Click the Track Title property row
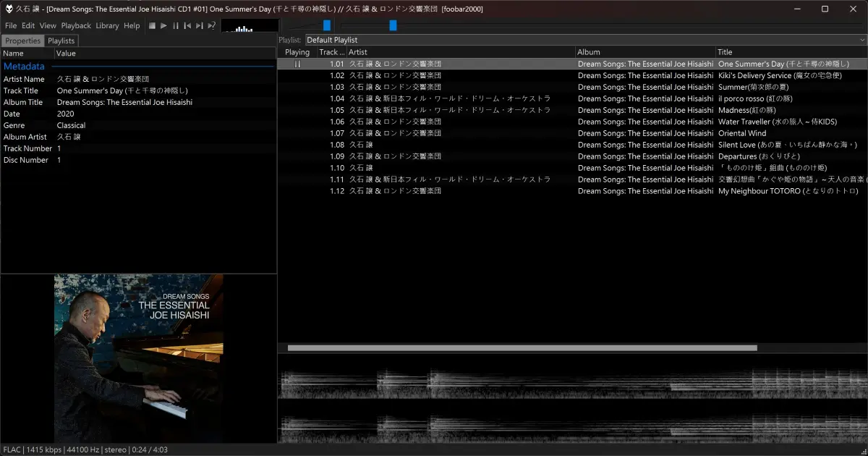The height and width of the screenshot is (456, 868). pos(138,90)
